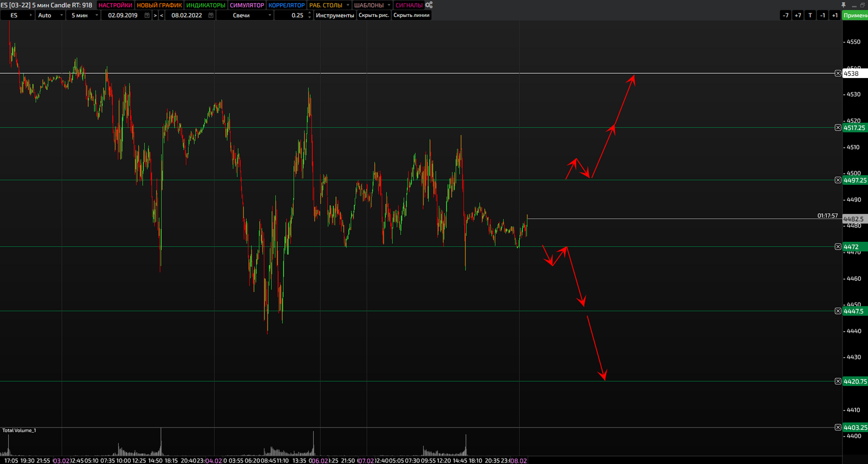Screen dimensions: 868x464
Task: Select the 4472 green price label
Action: point(855,247)
